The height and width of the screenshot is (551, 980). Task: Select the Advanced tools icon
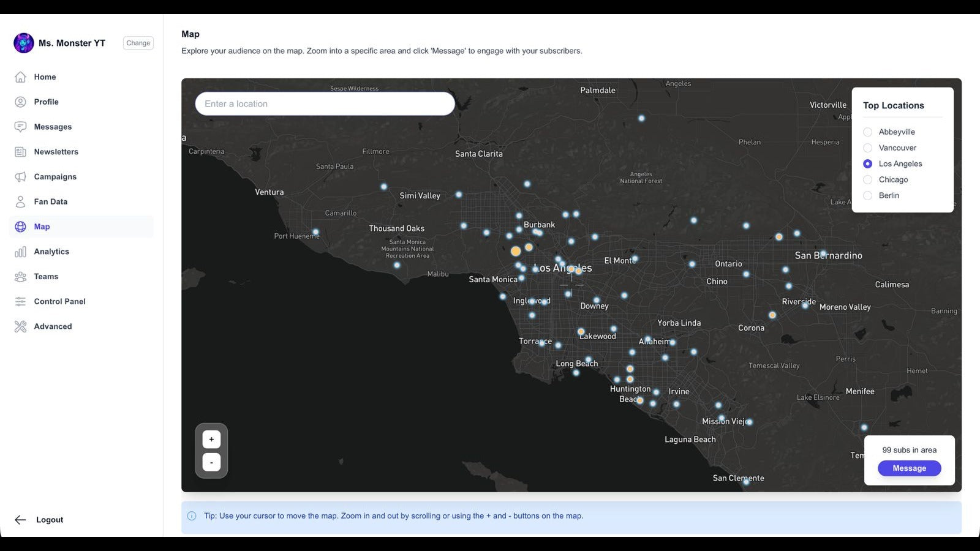pos(21,326)
